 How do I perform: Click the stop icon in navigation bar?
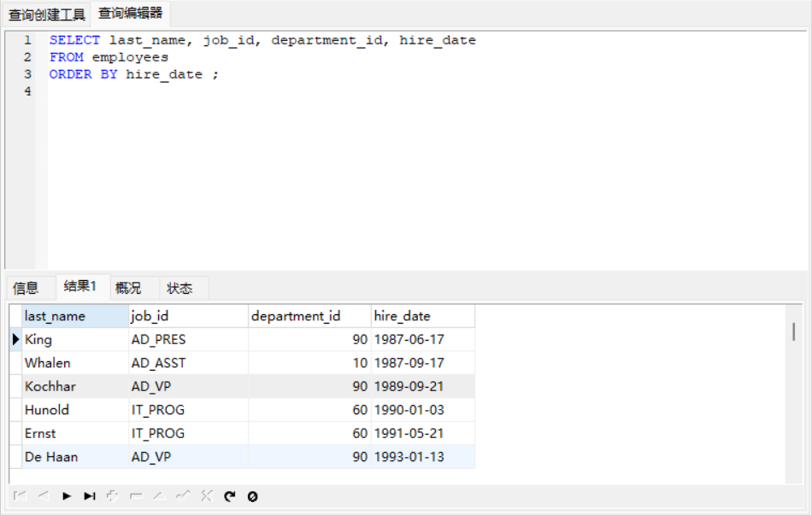(252, 496)
